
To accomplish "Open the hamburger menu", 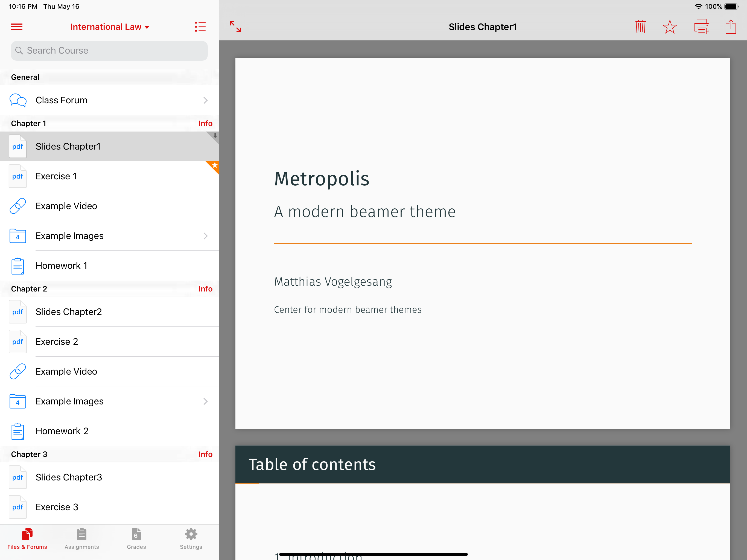I will (17, 27).
